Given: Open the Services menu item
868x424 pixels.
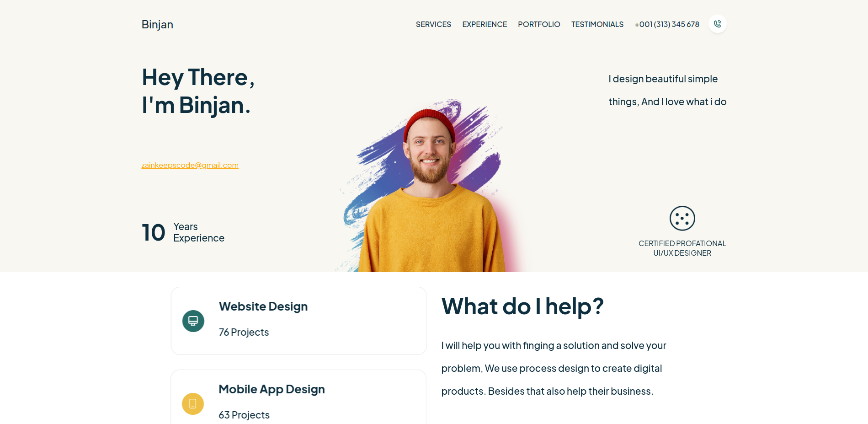Looking at the screenshot, I should tap(433, 24).
